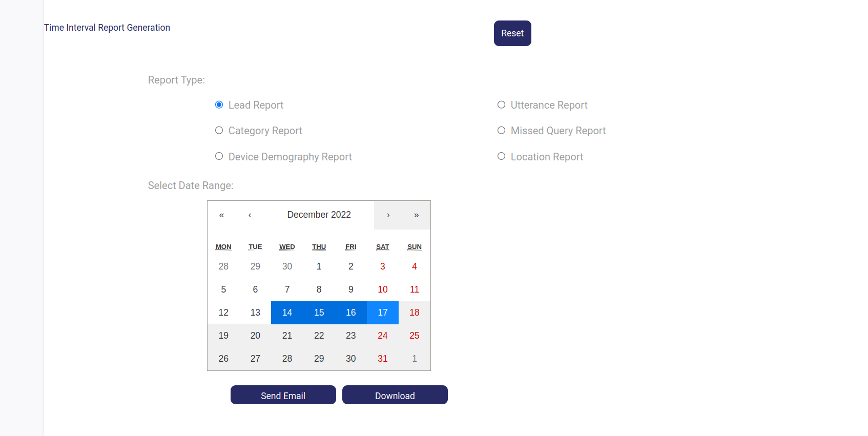868x436 pixels.
Task: Select the Lead Report radio option
Action: pyautogui.click(x=219, y=105)
